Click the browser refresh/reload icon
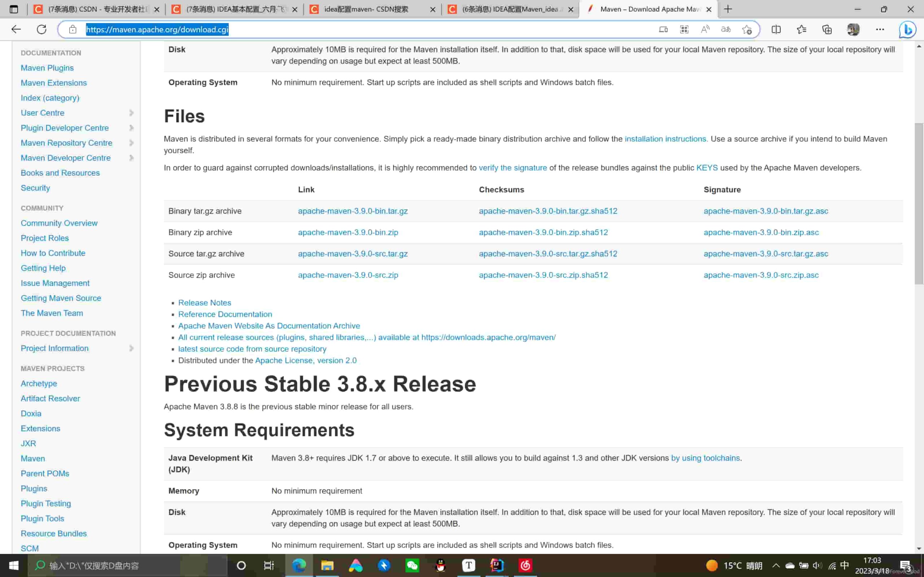Image resolution: width=924 pixels, height=577 pixels. coord(41,29)
